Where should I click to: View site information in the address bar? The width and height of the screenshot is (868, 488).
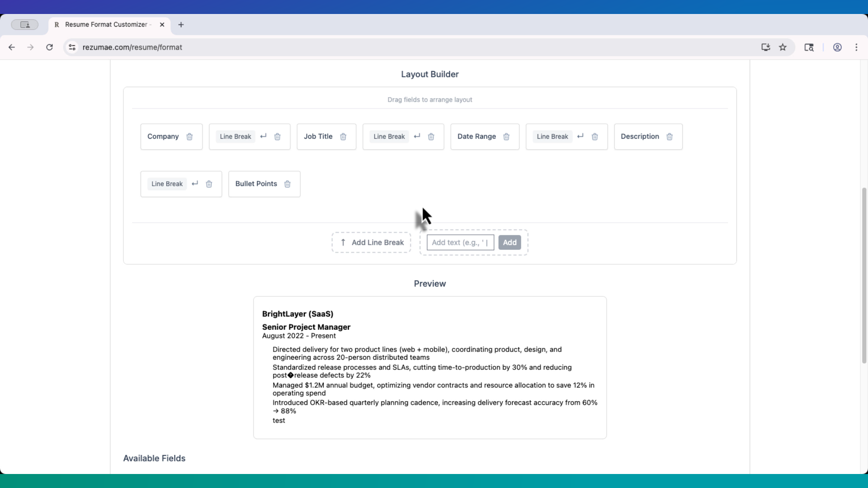pos(72,47)
